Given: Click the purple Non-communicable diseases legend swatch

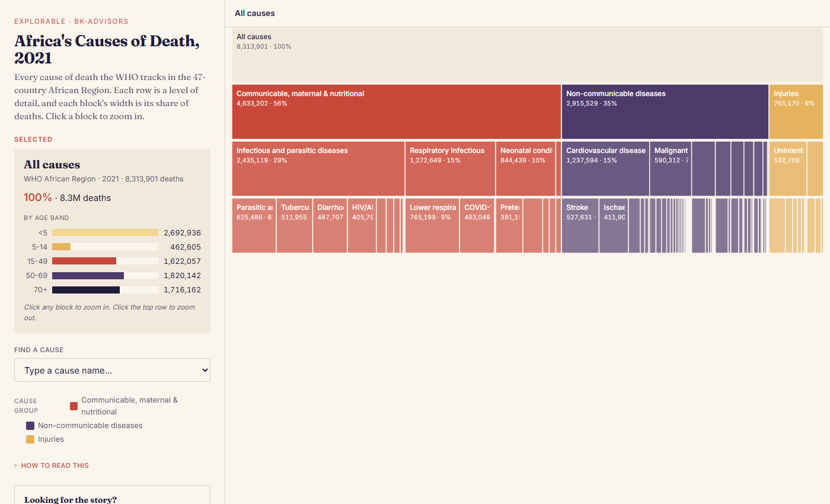Looking at the screenshot, I should pos(30,426).
